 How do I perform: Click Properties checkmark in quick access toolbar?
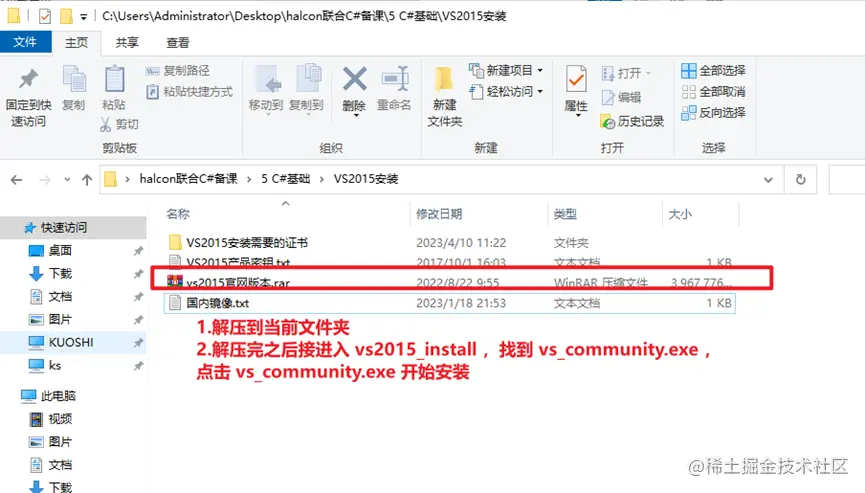(45, 17)
